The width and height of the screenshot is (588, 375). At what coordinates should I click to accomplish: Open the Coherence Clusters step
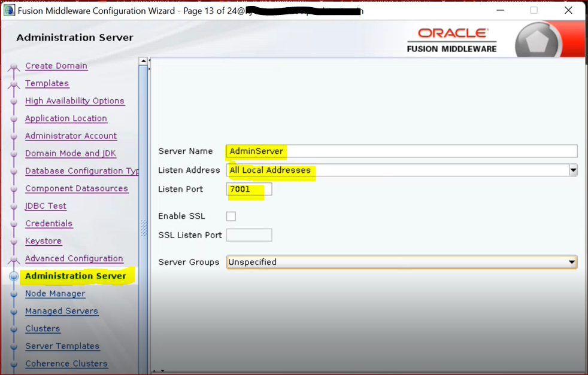click(x=66, y=364)
